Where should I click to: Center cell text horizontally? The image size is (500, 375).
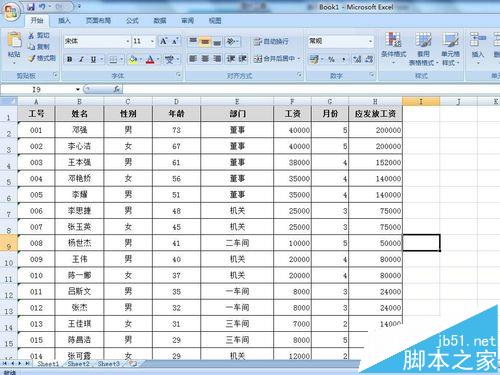click(x=205, y=59)
